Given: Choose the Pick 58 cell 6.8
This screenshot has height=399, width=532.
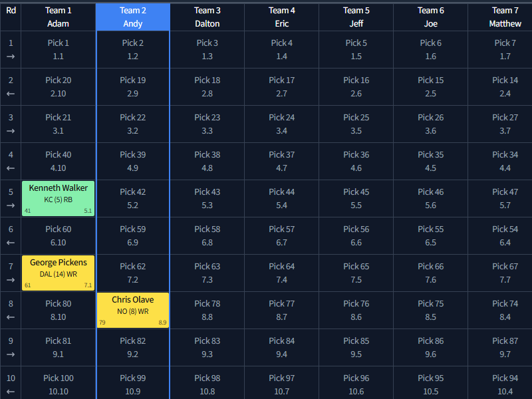Looking at the screenshot, I should tap(207, 236).
